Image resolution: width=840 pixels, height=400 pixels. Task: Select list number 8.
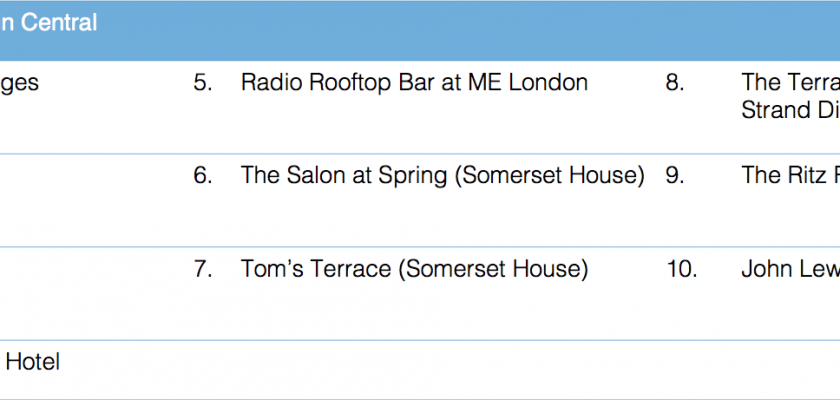pyautogui.click(x=675, y=83)
